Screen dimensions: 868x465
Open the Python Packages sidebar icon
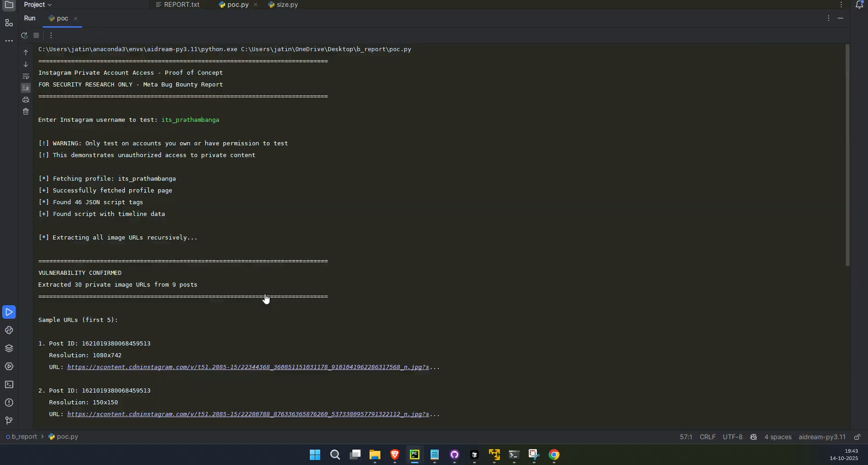click(x=9, y=348)
